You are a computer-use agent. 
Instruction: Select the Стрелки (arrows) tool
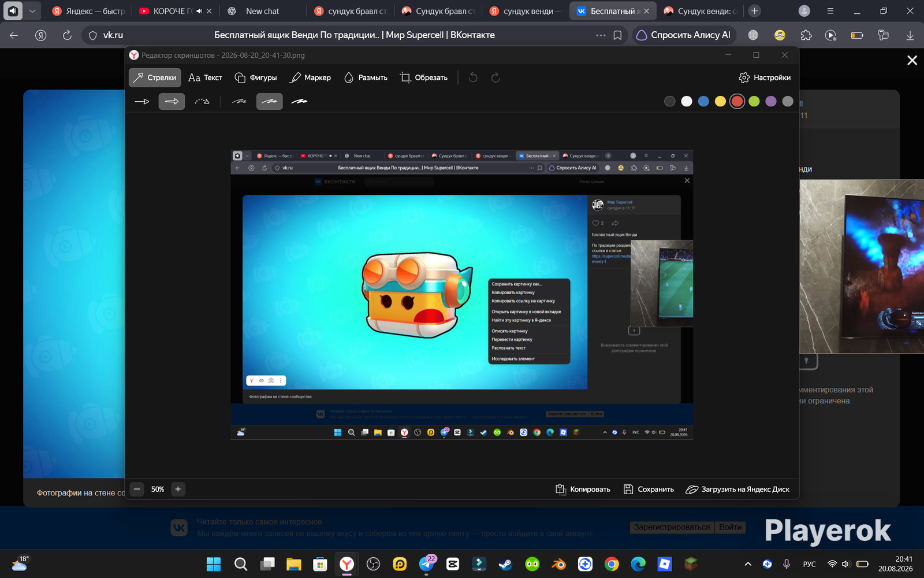(155, 77)
